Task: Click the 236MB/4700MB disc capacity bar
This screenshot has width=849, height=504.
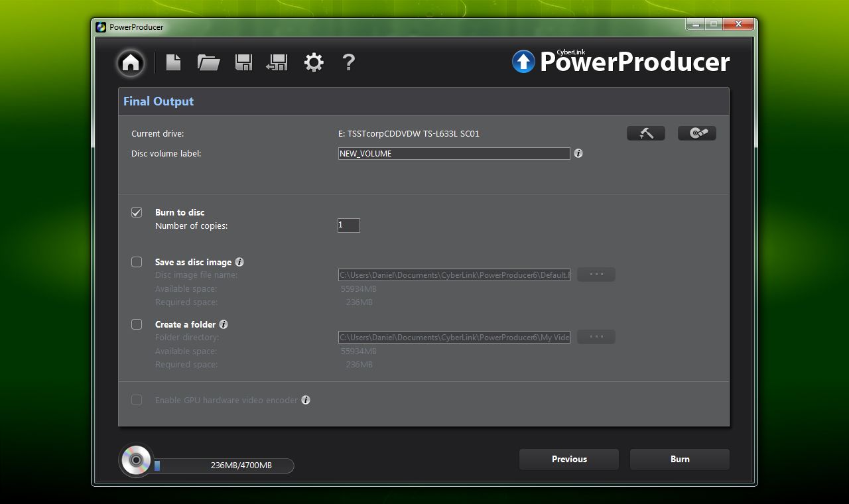Action: [224, 466]
